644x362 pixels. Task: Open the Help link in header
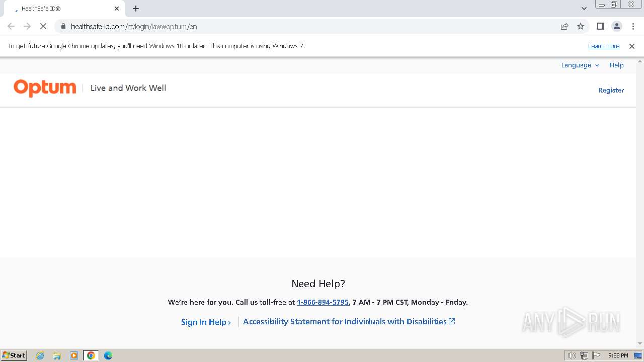coord(616,65)
